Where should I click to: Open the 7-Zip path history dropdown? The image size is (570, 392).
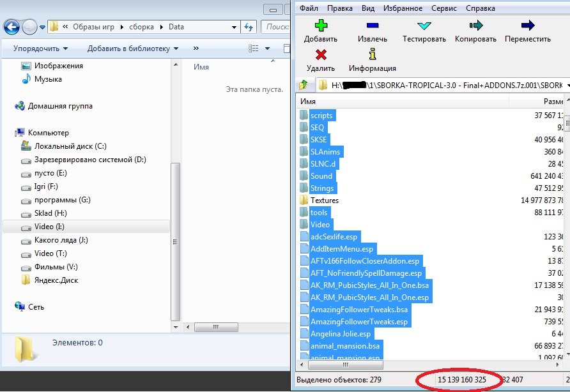(566, 85)
